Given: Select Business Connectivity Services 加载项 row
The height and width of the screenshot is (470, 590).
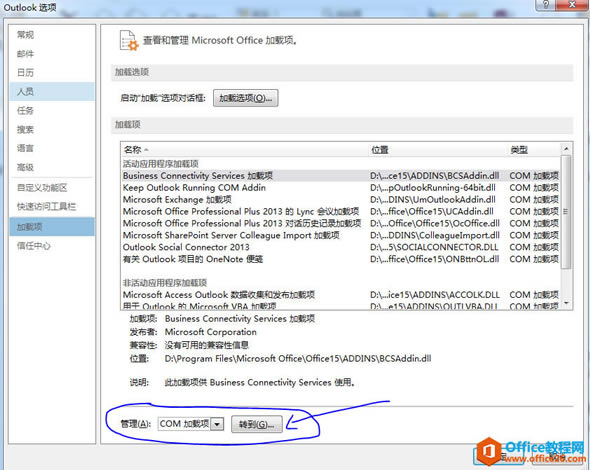Looking at the screenshot, I should 341,176.
